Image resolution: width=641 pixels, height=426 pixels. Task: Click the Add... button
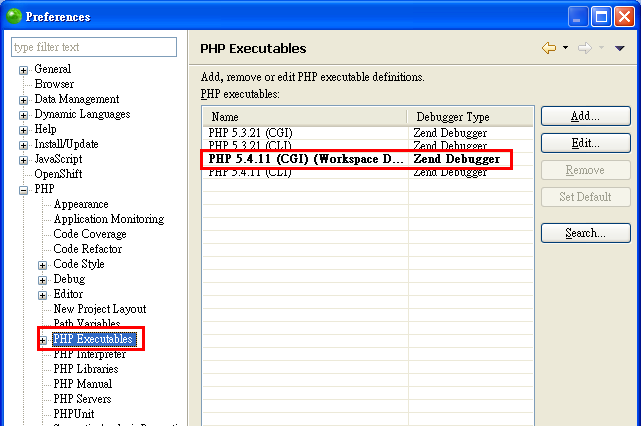pyautogui.click(x=585, y=116)
